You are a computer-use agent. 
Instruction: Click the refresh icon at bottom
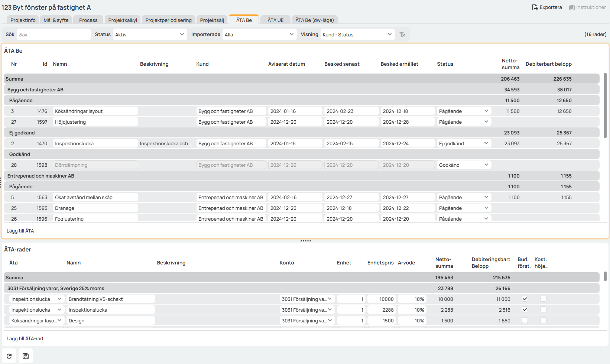[x=9, y=356]
